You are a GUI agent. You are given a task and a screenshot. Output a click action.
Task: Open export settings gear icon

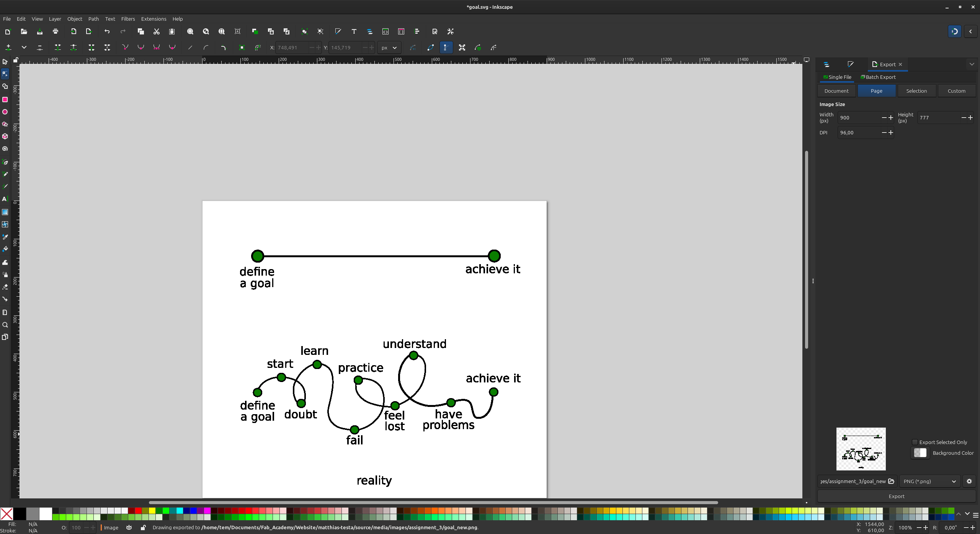click(x=969, y=481)
